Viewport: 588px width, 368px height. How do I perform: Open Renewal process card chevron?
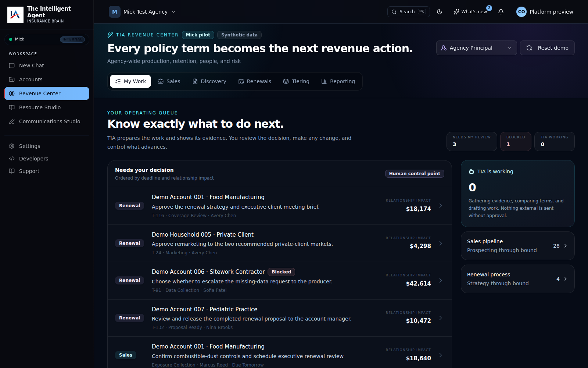(x=566, y=279)
